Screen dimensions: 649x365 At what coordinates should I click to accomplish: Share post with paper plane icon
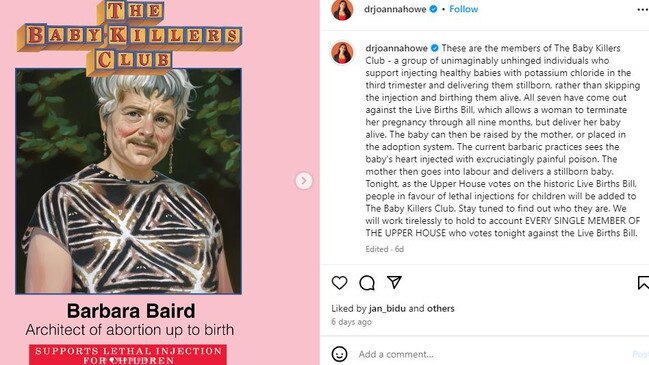[394, 282]
